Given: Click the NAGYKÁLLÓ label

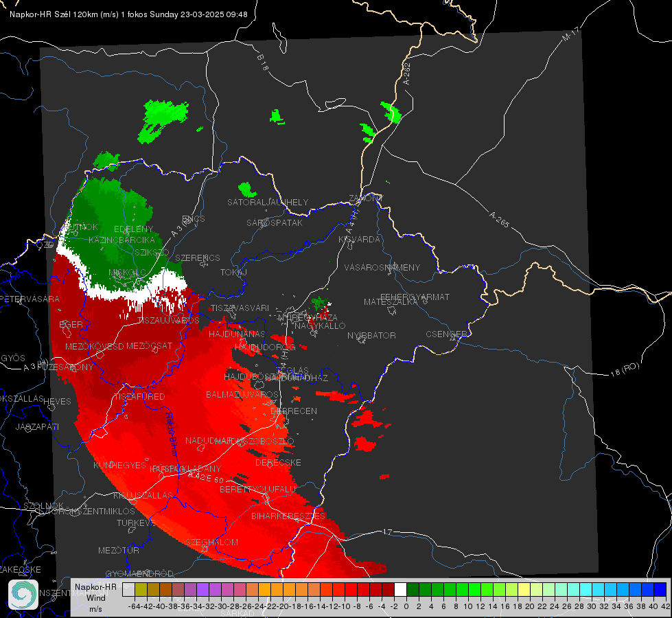Looking at the screenshot, I should 320,326.
